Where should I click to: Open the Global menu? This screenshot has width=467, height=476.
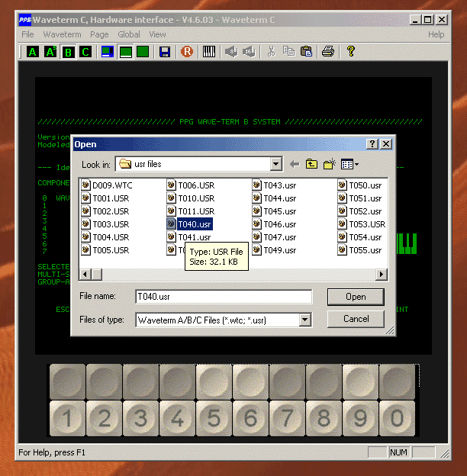click(129, 34)
